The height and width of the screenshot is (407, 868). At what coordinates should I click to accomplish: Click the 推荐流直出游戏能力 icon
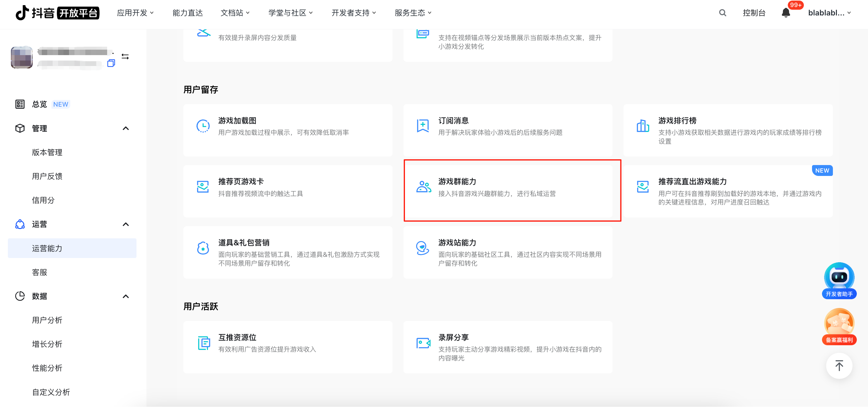point(643,187)
